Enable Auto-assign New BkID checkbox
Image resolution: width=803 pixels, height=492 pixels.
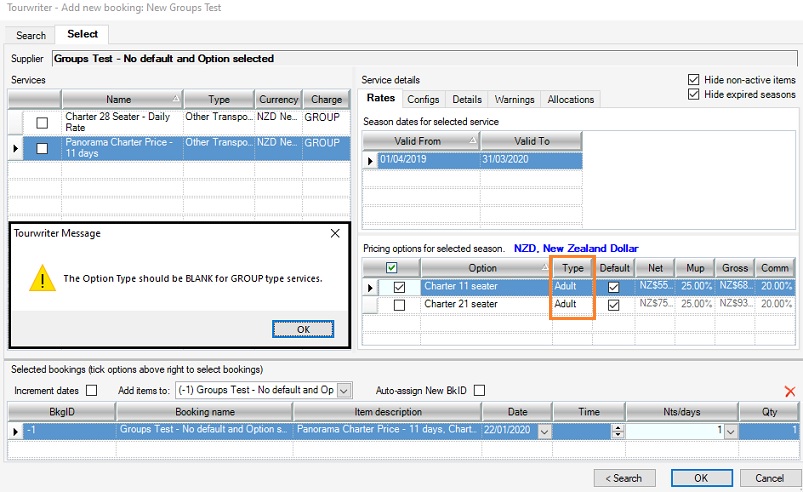479,390
